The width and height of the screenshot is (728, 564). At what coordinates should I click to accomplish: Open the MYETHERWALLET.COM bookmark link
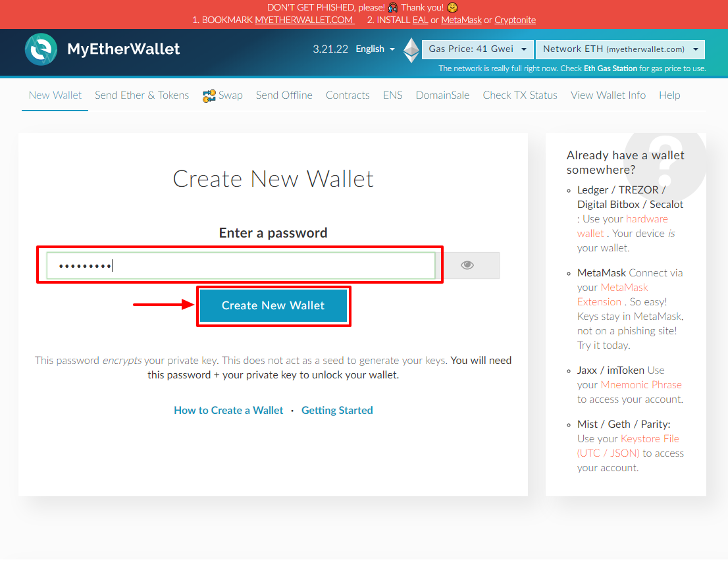[305, 20]
